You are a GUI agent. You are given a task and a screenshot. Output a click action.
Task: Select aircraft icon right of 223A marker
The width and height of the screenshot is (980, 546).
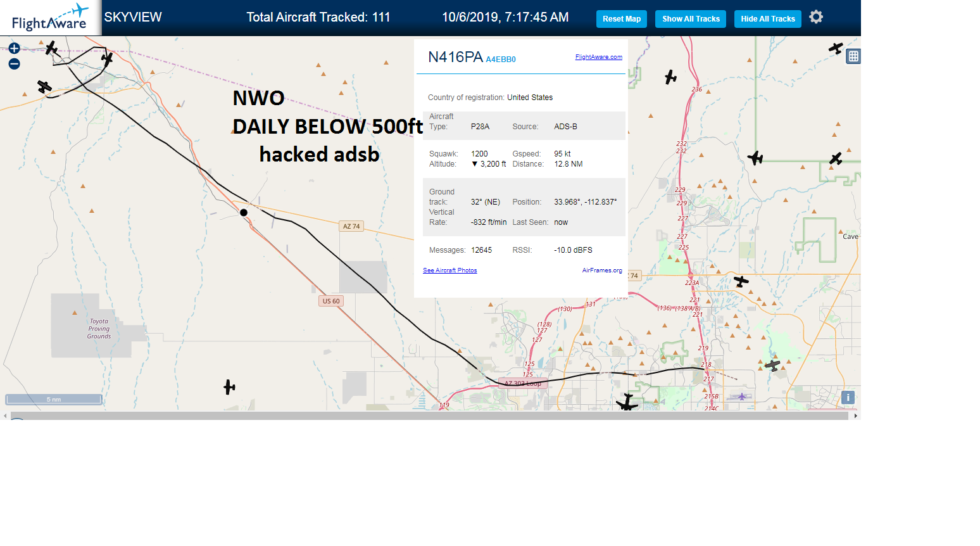pos(741,281)
